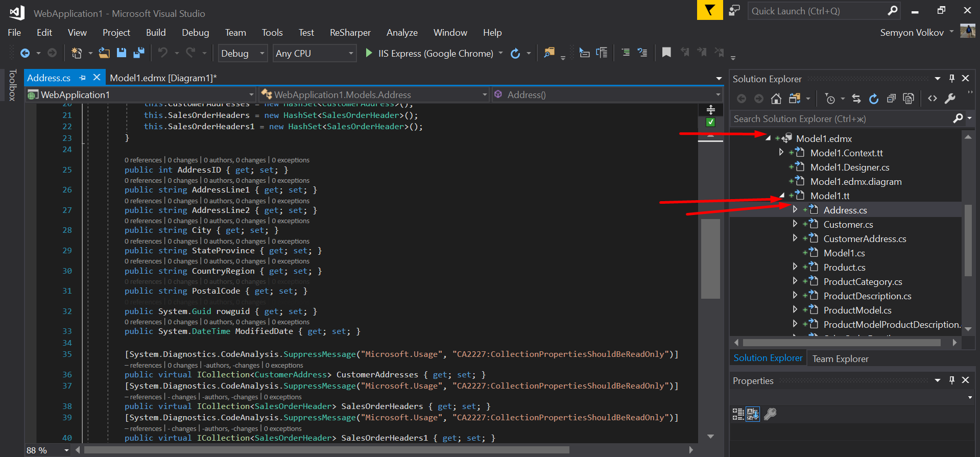Screen dimensions: 980x457
Task: Refresh the browser with the blue circular arrow
Action: (515, 53)
